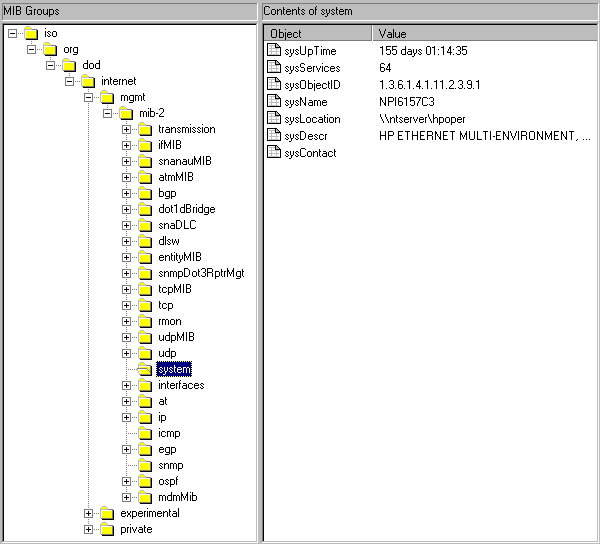Image resolution: width=600 pixels, height=545 pixels.
Task: Collapse the iso tree node
Action: (12, 34)
